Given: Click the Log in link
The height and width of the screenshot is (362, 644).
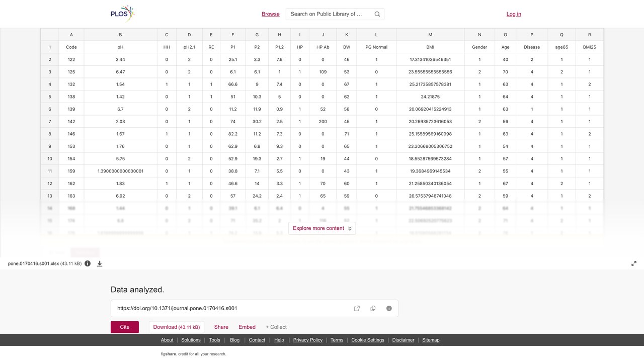Looking at the screenshot, I should (x=514, y=14).
